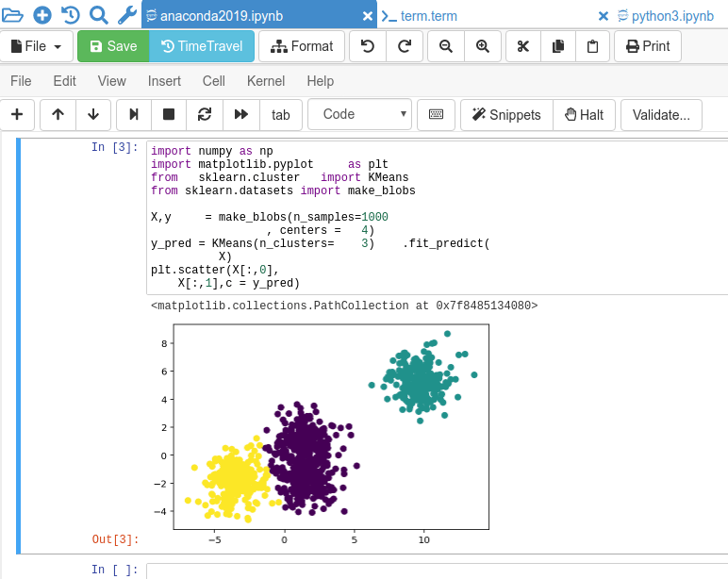728x579 pixels.
Task: Open the Kernel menu
Action: pos(266,81)
